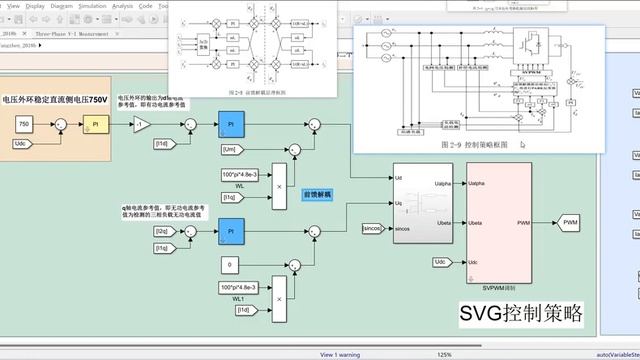The width and height of the screenshot is (640, 360).
Task: Click the grid toolbar icon
Action: pos(378,19)
